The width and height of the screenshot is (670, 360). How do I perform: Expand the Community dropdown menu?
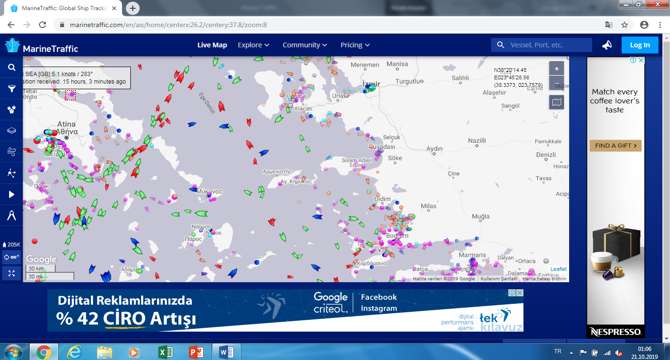point(305,45)
